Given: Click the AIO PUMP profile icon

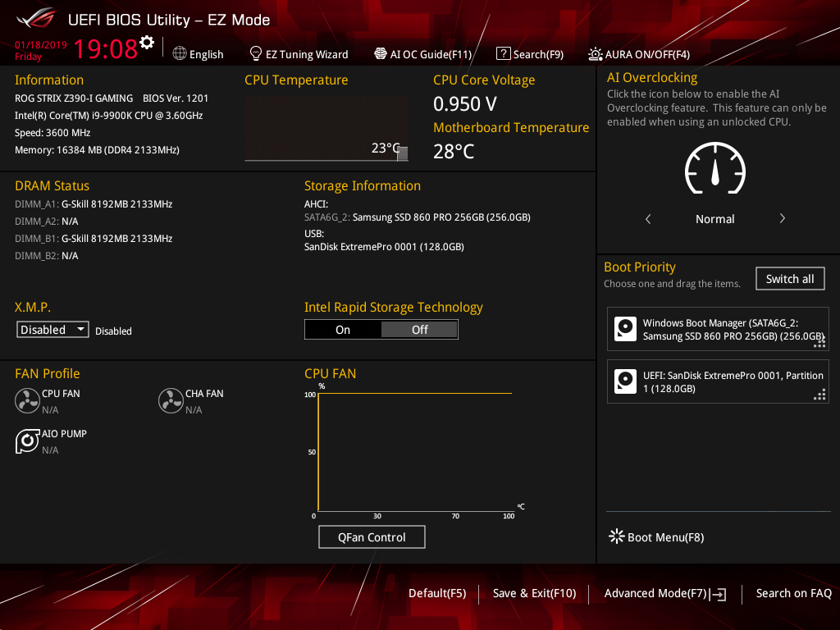Looking at the screenshot, I should click(27, 441).
